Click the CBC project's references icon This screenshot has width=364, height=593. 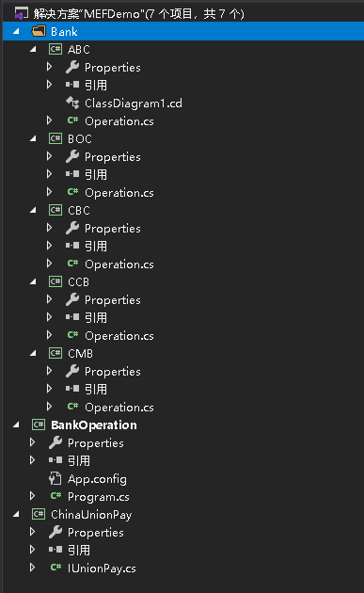(x=72, y=246)
